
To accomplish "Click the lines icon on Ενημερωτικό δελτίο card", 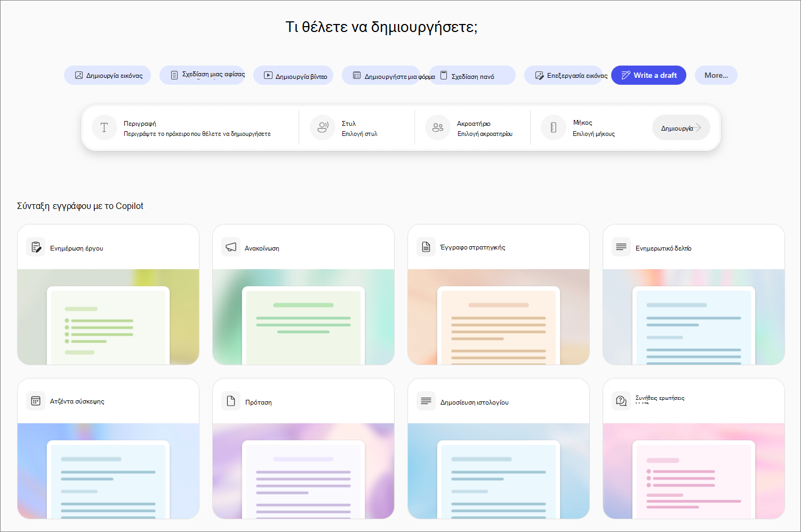I will click(x=621, y=247).
